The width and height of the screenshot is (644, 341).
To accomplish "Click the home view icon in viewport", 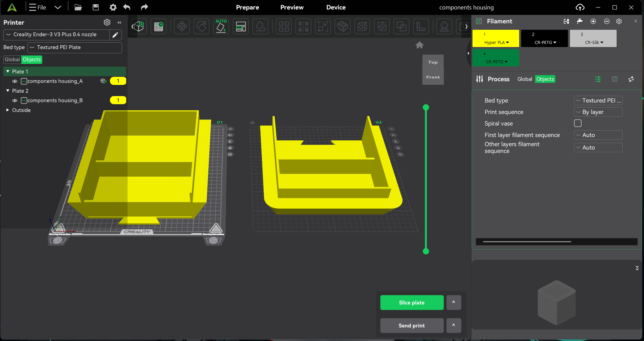I will click(419, 45).
